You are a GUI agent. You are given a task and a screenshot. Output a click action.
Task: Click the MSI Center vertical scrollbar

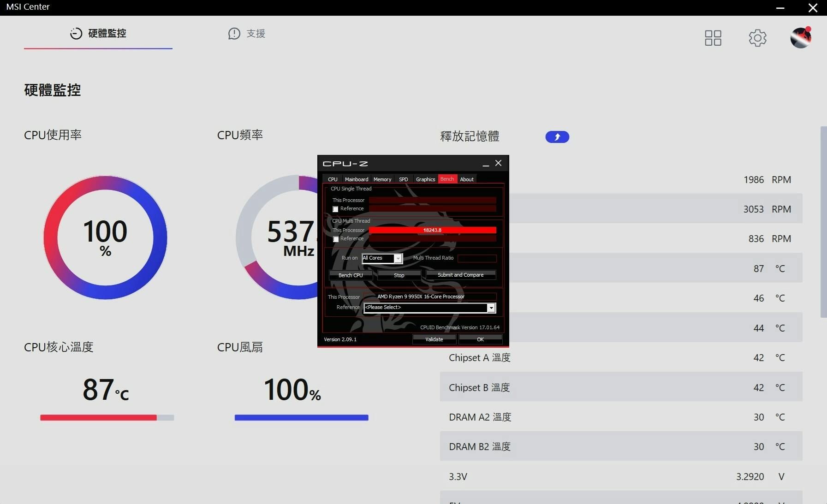(823, 222)
